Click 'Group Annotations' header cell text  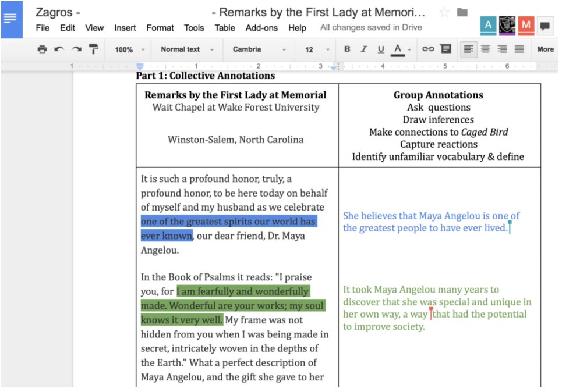tap(439, 95)
